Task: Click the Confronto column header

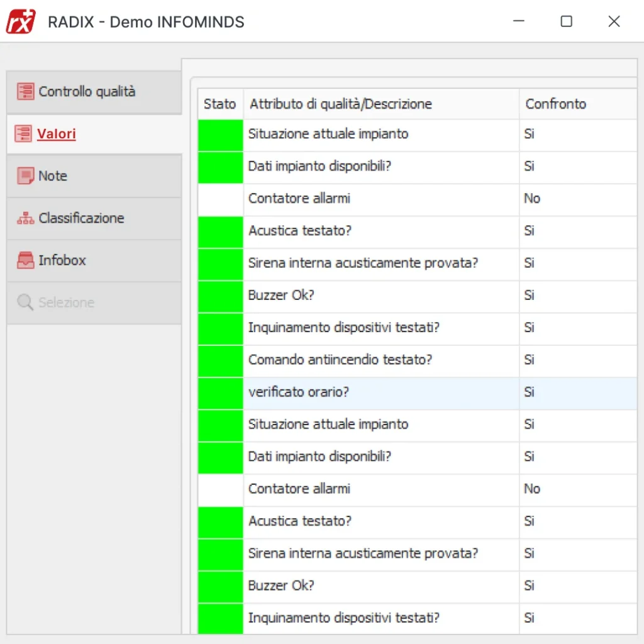Action: (x=555, y=104)
